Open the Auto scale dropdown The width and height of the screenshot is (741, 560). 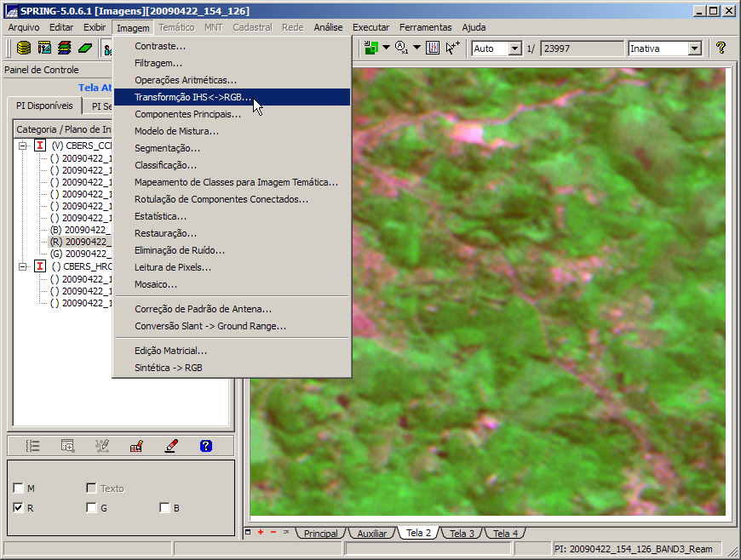tap(514, 49)
